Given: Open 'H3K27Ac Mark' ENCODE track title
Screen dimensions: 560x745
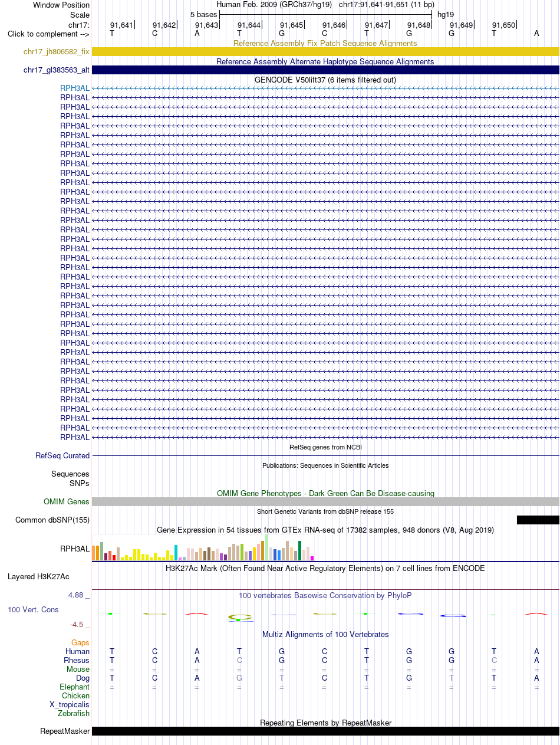Looking at the screenshot, I should [325, 568].
